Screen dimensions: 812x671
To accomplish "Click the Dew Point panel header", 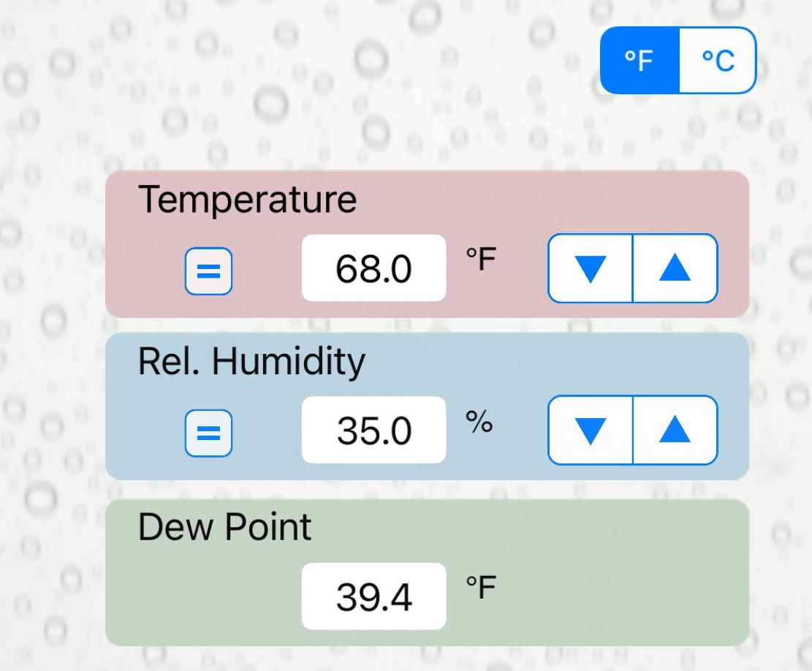I will tap(224, 526).
